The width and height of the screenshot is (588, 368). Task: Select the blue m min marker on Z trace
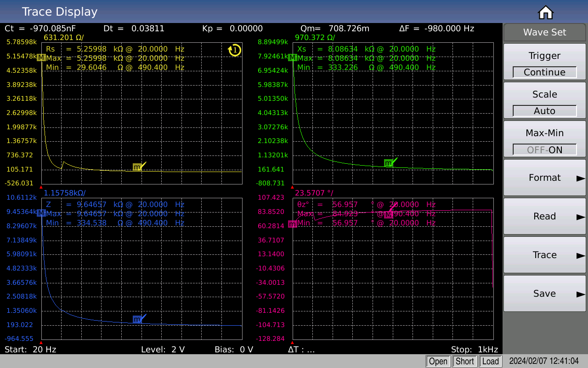point(137,319)
